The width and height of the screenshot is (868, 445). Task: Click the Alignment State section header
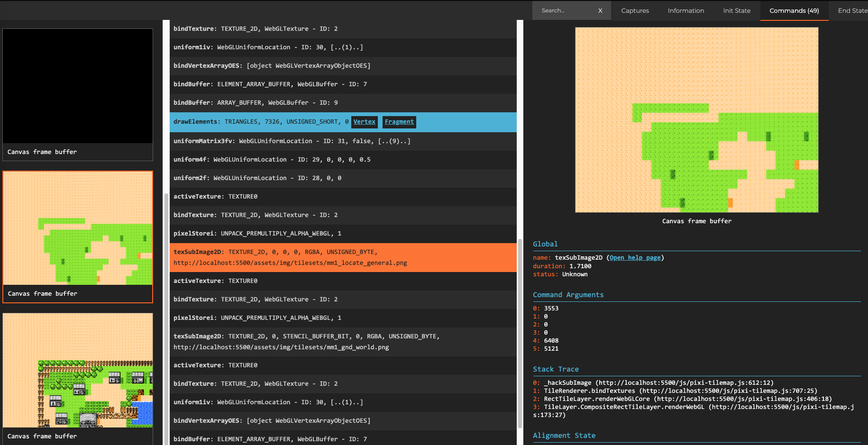(564, 436)
